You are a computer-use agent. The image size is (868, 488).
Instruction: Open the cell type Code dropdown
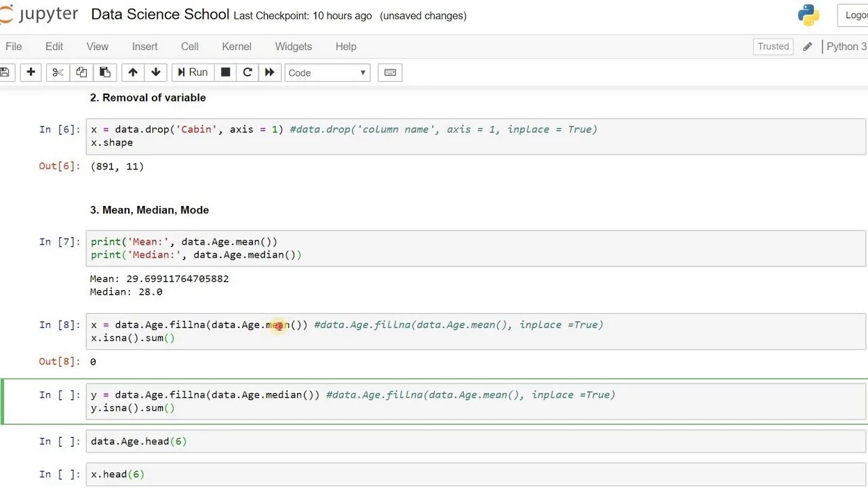click(327, 73)
